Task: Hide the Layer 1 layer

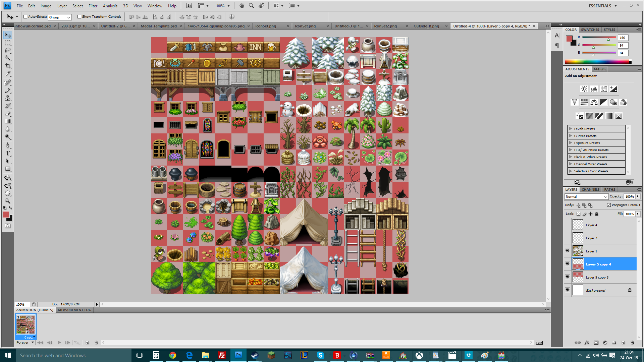Action: point(567,251)
